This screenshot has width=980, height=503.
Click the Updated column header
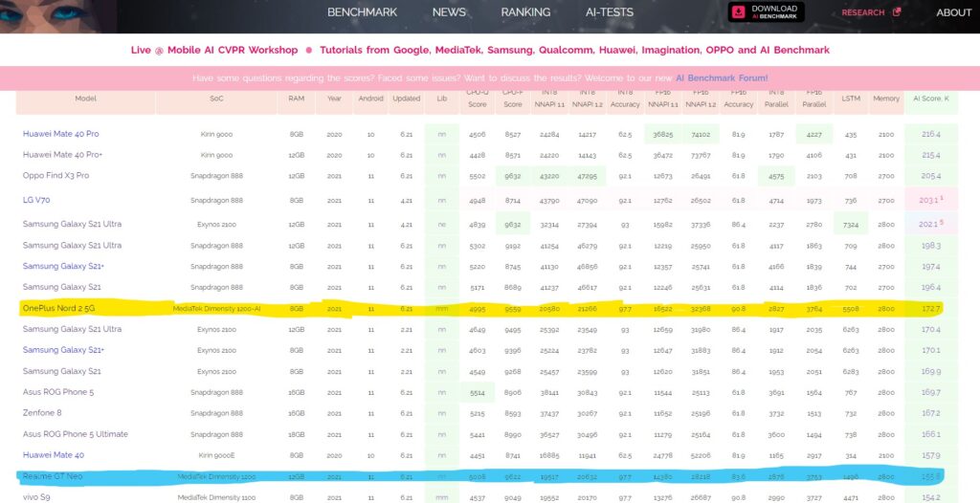(x=406, y=98)
